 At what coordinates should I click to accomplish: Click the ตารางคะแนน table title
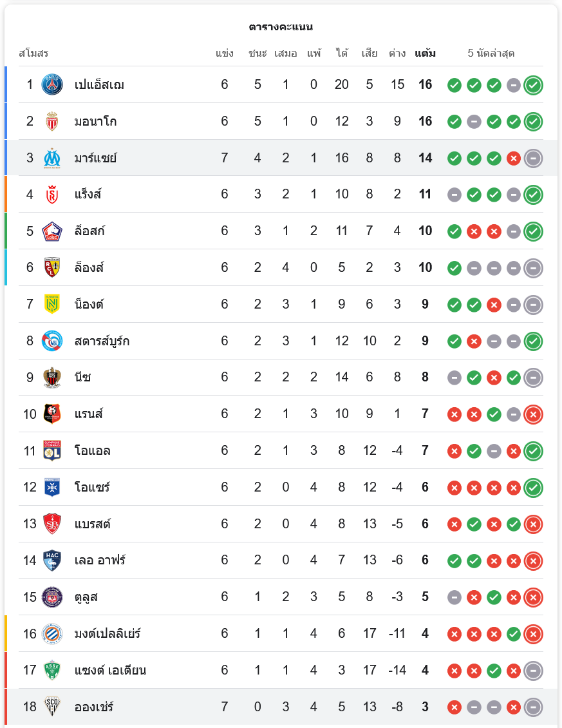281,27
